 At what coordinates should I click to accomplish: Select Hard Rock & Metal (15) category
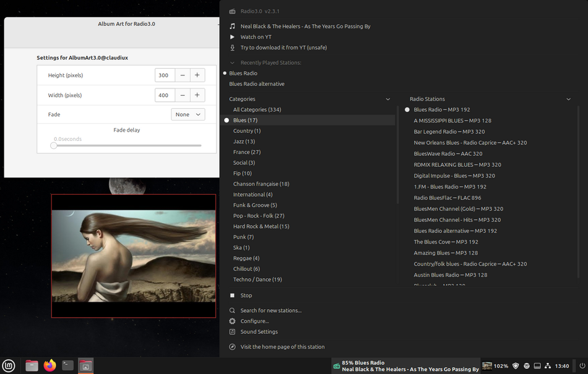pos(261,226)
